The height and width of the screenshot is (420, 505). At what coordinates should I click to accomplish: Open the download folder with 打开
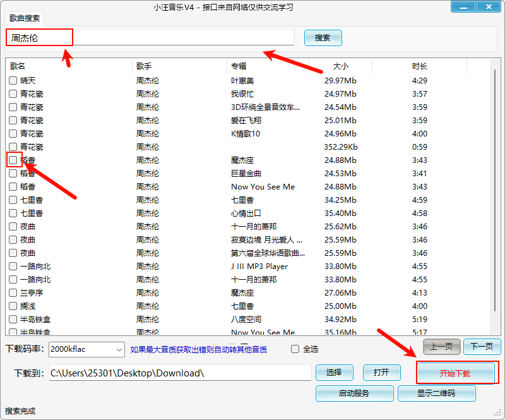point(381,373)
